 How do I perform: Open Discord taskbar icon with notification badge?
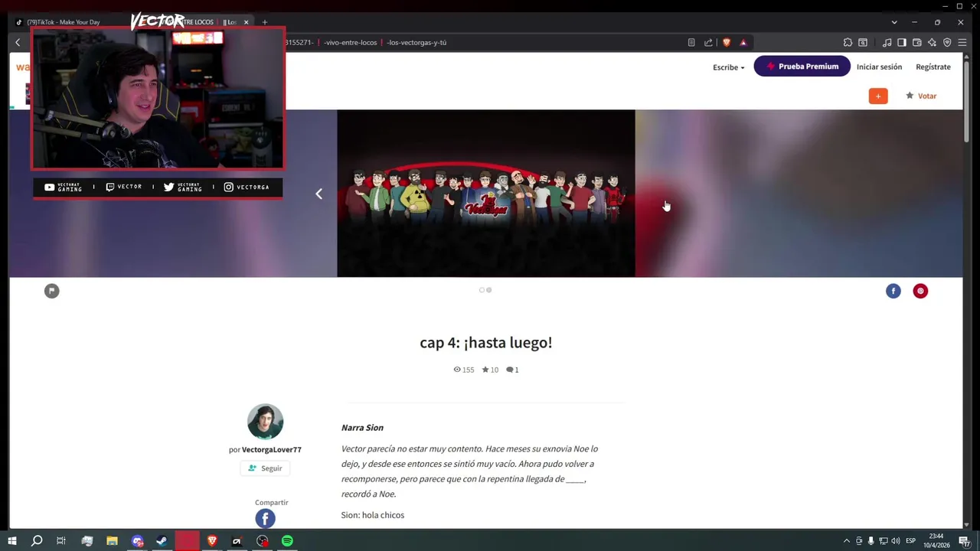(137, 541)
